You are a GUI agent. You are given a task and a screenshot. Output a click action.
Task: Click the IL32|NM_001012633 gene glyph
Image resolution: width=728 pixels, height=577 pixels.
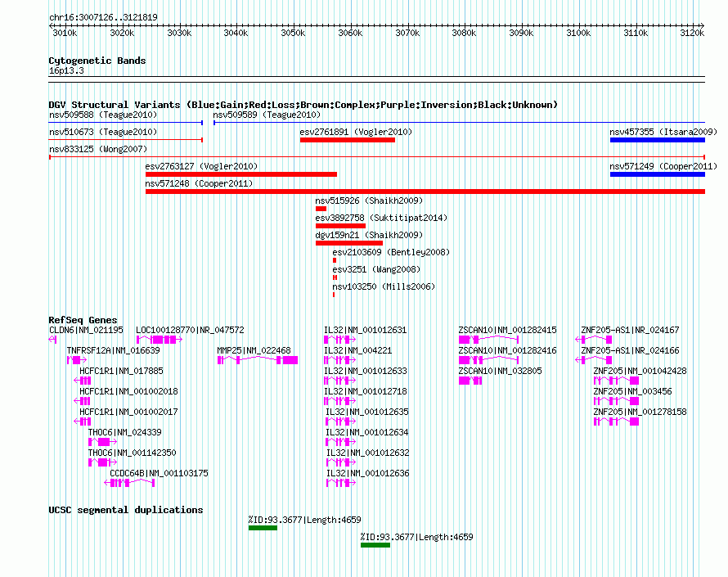339,381
